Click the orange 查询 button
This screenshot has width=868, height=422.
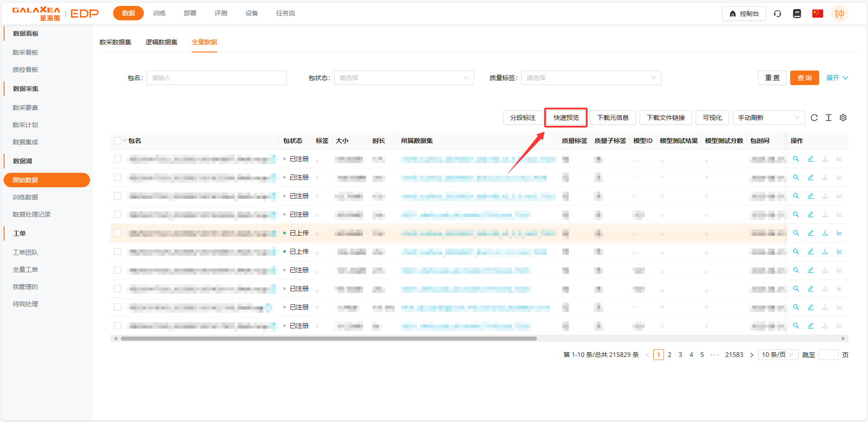(x=804, y=78)
